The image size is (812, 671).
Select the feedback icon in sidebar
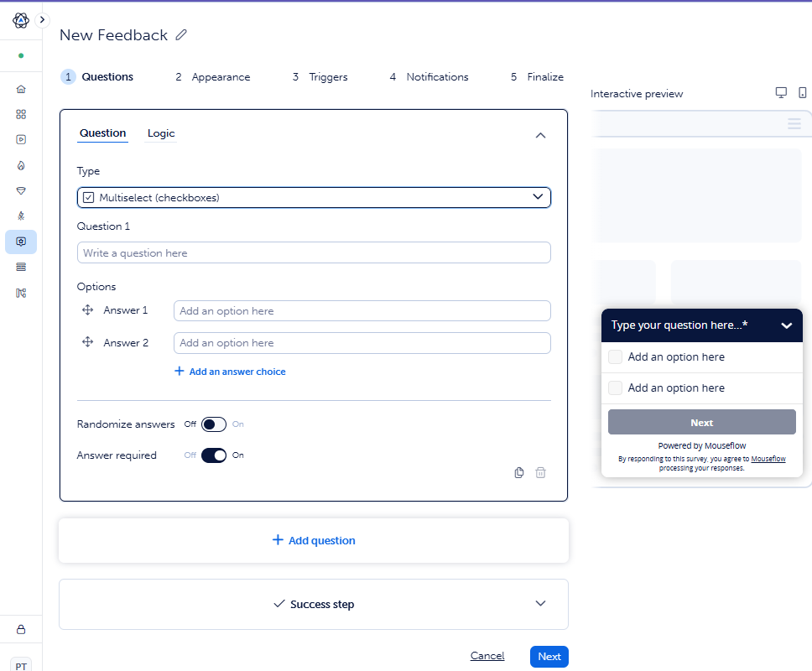pos(21,242)
